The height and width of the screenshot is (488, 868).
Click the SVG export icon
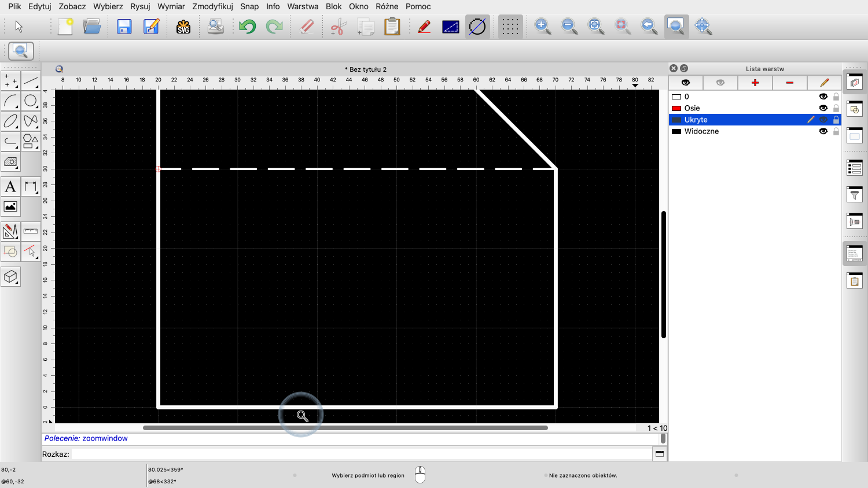click(x=183, y=27)
